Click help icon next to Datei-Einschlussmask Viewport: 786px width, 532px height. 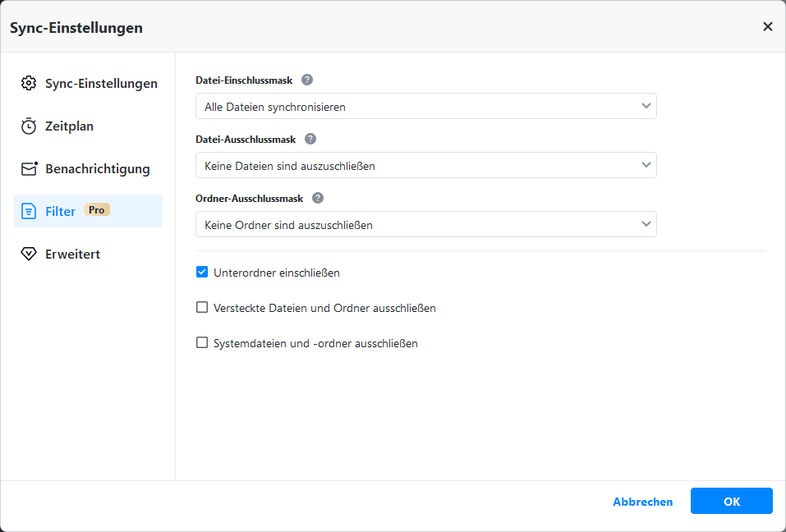point(307,80)
